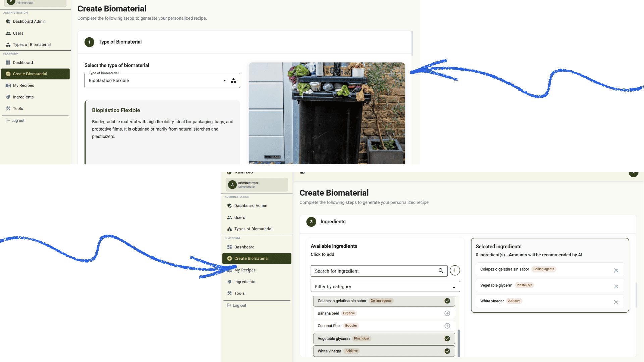
Task: Click the Selected ingredients heading
Action: [498, 247]
